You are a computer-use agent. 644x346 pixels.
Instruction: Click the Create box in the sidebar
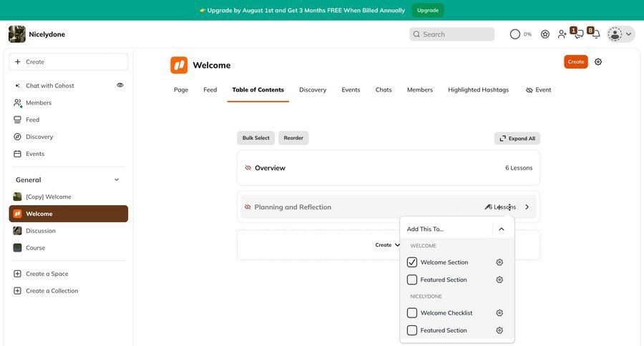69,61
